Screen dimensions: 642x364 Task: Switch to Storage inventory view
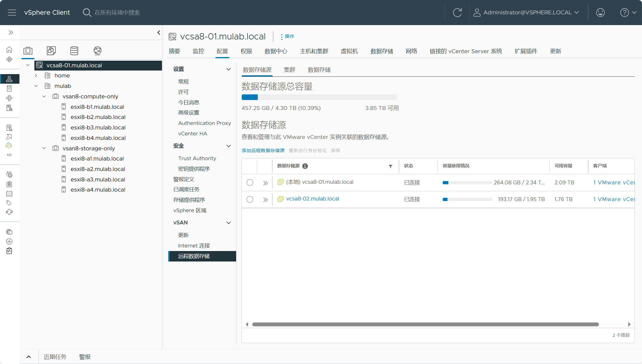(x=74, y=51)
